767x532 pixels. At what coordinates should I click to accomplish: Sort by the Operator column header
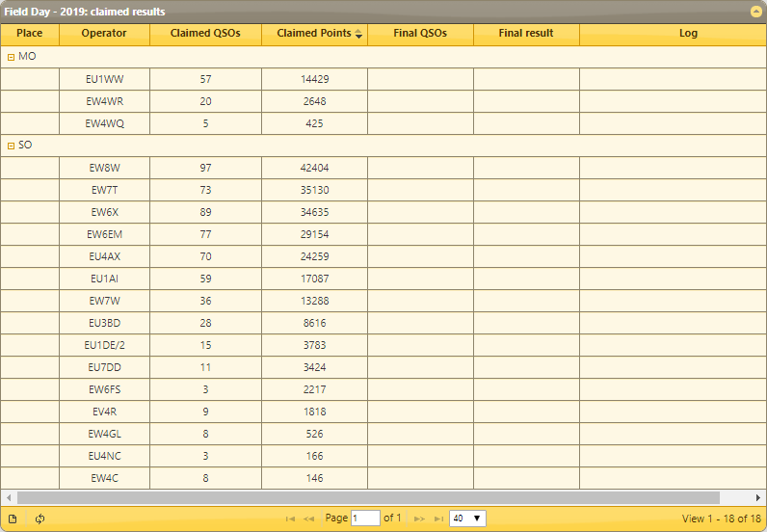104,34
